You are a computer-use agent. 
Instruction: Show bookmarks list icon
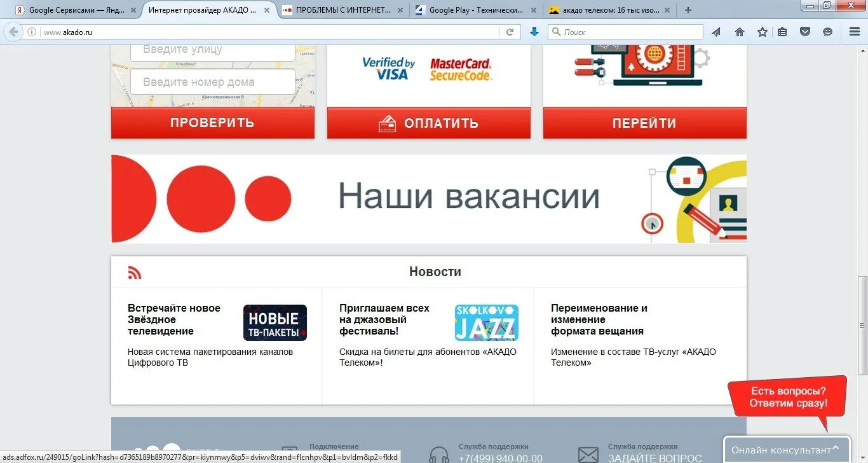[782, 32]
